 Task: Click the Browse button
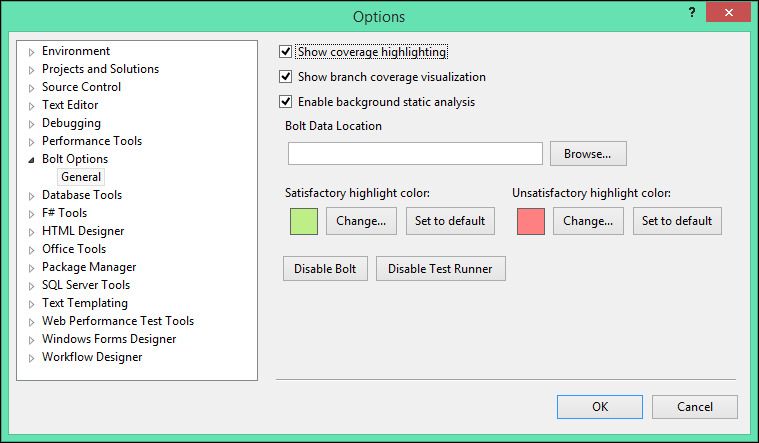tap(588, 153)
